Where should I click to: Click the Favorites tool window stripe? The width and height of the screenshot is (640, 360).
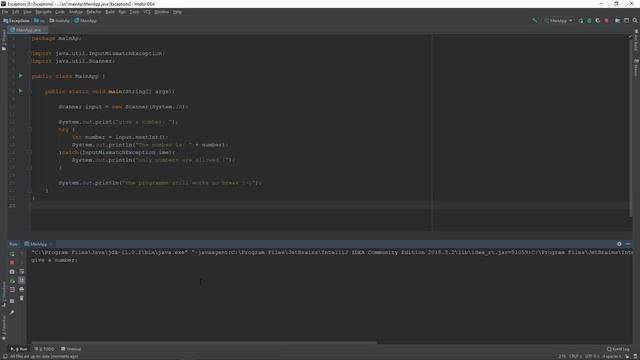(4, 328)
